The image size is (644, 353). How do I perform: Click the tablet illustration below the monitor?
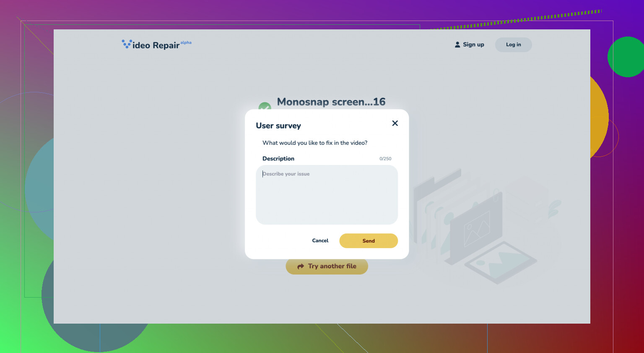tap(501, 262)
